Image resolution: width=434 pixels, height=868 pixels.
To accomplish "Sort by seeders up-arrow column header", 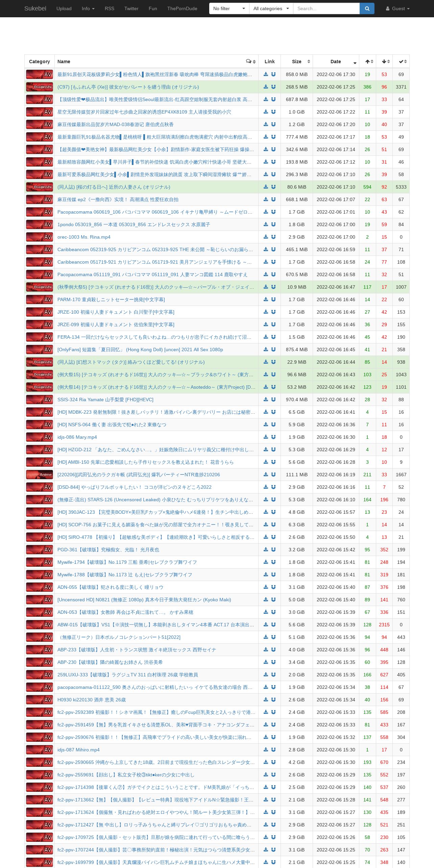I will (367, 62).
